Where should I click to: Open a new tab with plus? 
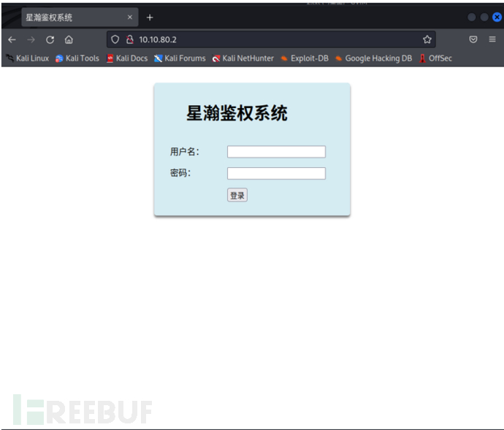click(150, 18)
